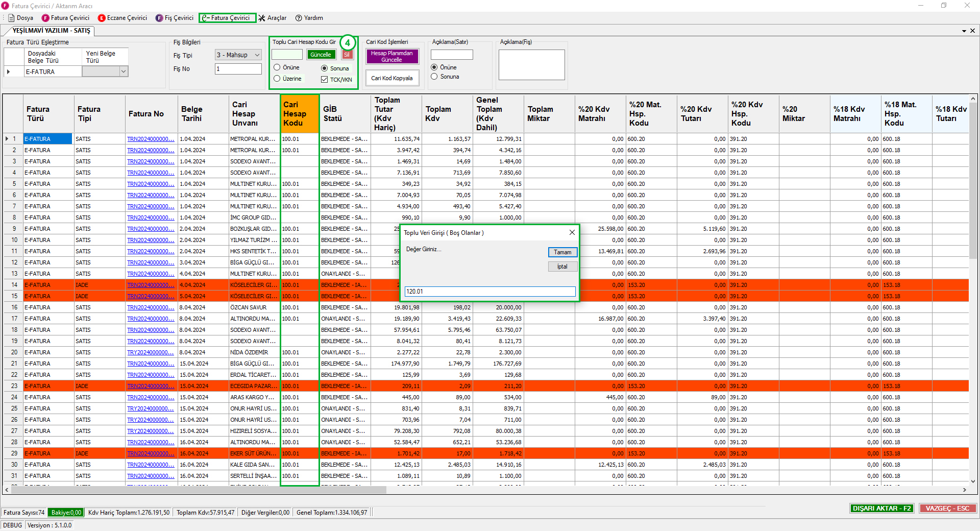Expand the Yeni Belge Türü dropdown for E-FATURA

[123, 72]
